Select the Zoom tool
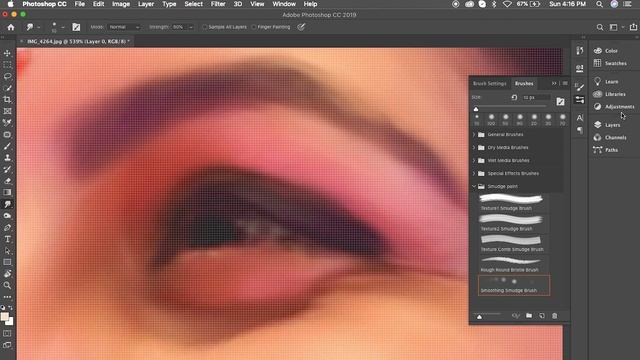This screenshot has width=640, height=360. click(x=7, y=285)
